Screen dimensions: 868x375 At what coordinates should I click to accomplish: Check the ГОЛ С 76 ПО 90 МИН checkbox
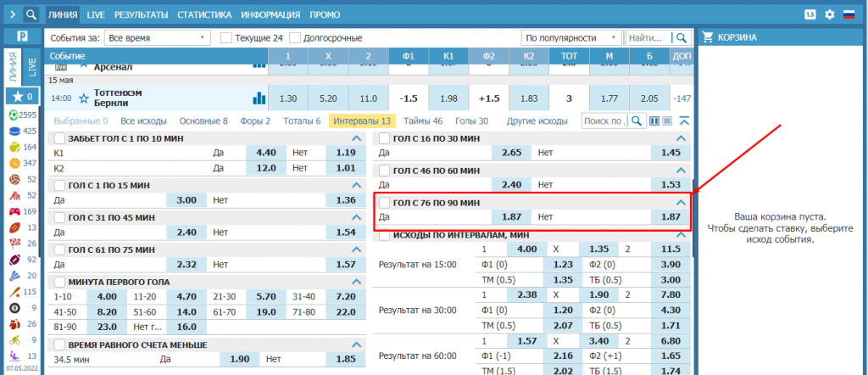(x=385, y=203)
